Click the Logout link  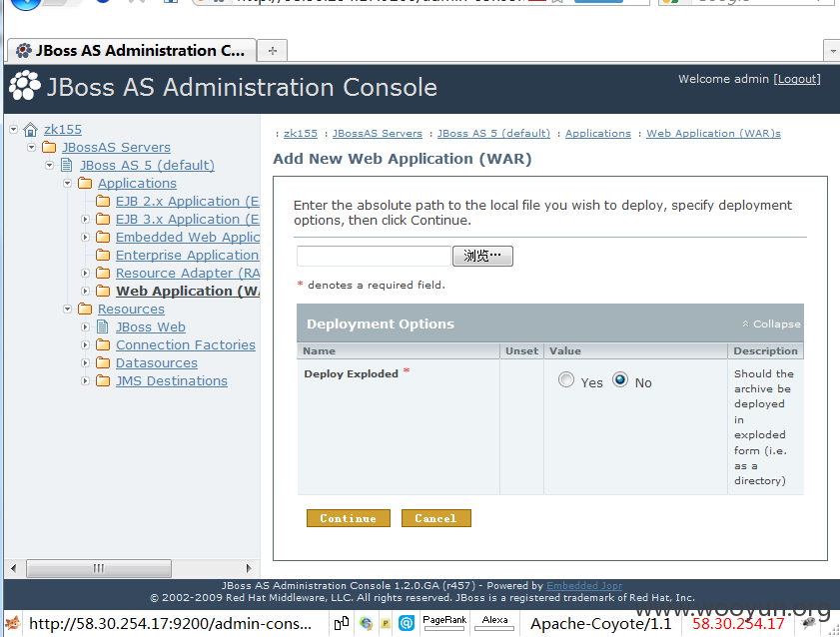[x=797, y=79]
